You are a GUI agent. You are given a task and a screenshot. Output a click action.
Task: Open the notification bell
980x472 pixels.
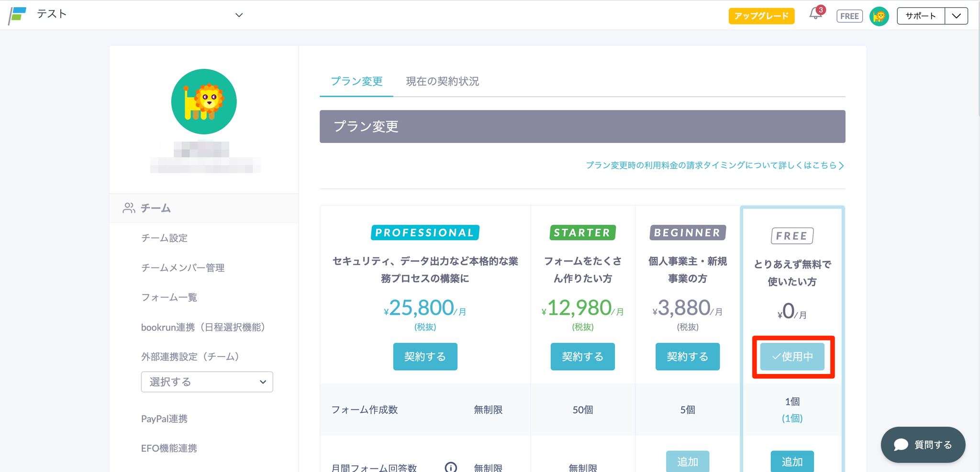(x=815, y=14)
